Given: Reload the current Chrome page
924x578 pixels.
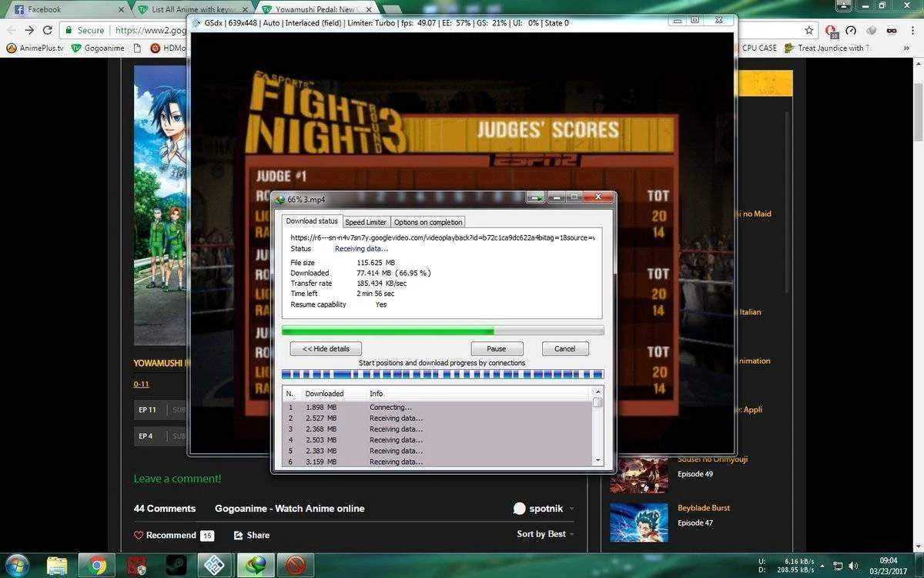Looking at the screenshot, I should tap(48, 30).
